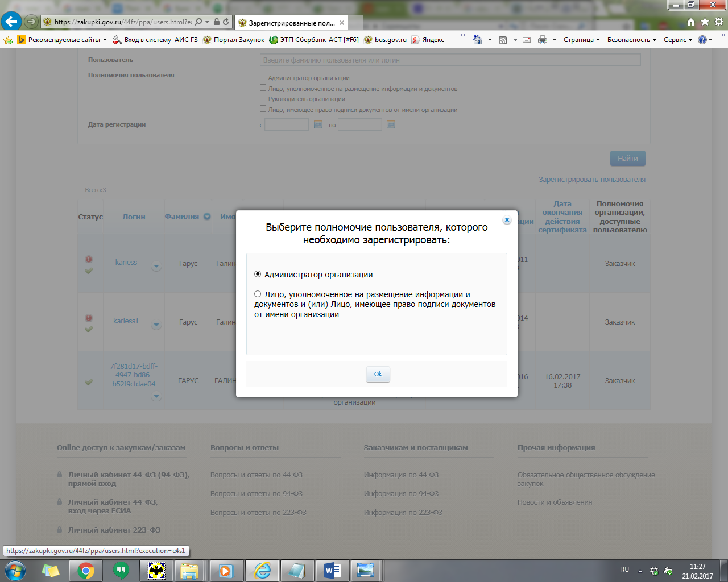Open the 'Страница' dropdown menu

(581, 40)
